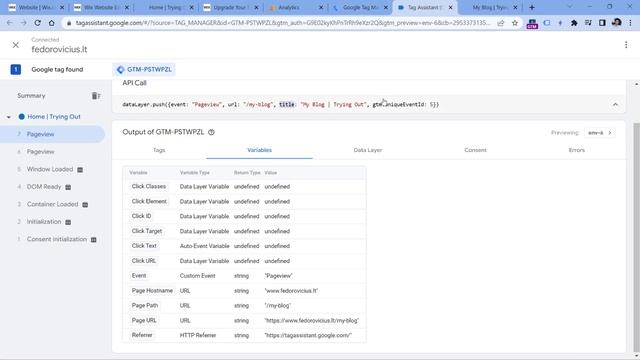Click the Page Path variable chip
Screen dimensions: 640x360
[x=144, y=306]
